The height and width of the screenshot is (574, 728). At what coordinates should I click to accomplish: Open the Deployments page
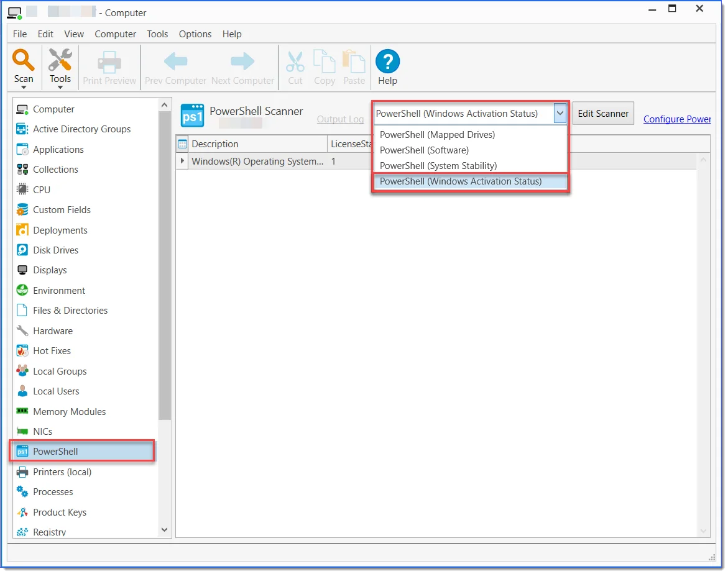click(60, 230)
